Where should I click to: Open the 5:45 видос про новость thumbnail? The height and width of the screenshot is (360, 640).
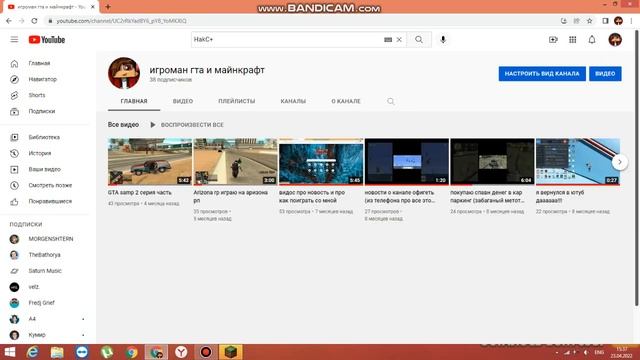321,162
